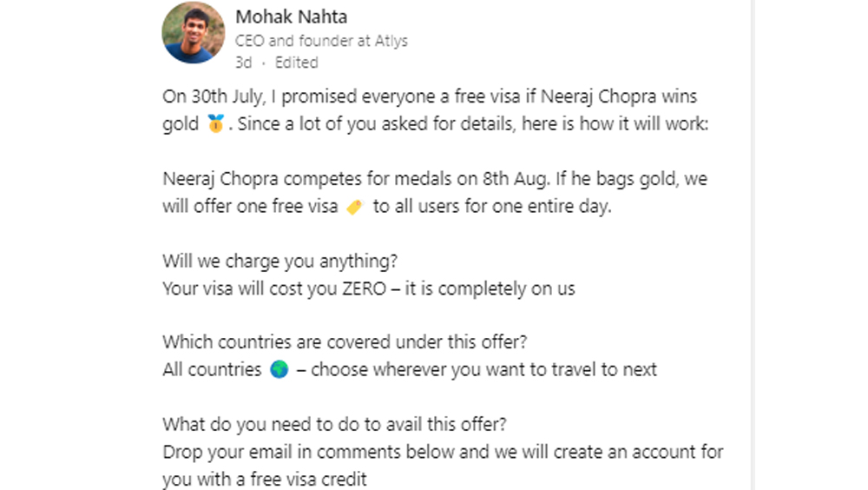Click the word 'ZERO' in the post

point(358,288)
